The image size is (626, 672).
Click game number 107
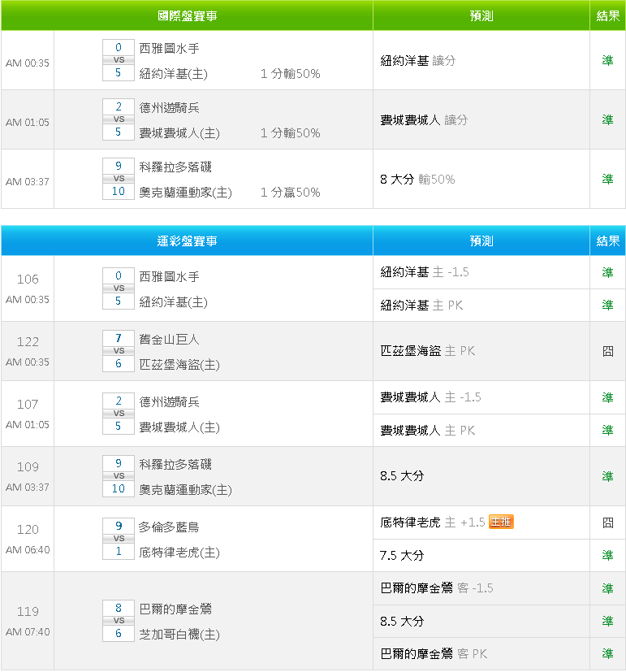coord(28,404)
